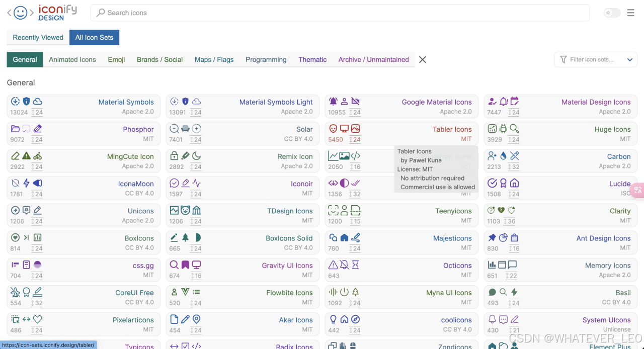The width and height of the screenshot is (644, 349).
Task: Click the bicycle icon in MingCute Icon card
Action: click(37, 156)
